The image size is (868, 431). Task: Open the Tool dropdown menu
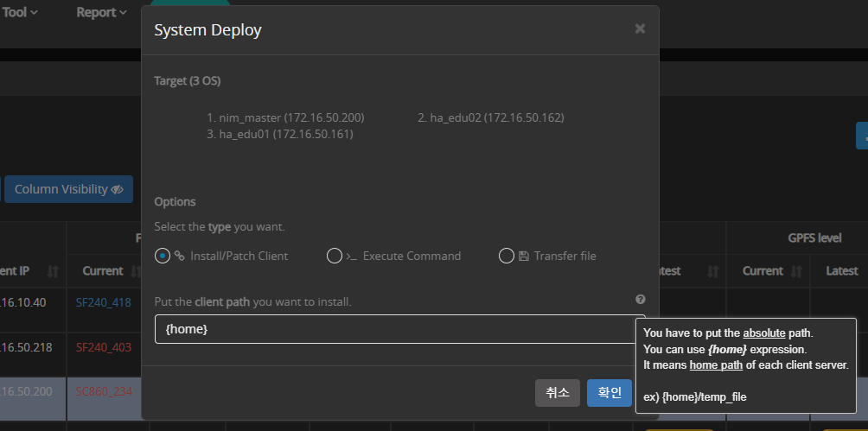coord(19,12)
